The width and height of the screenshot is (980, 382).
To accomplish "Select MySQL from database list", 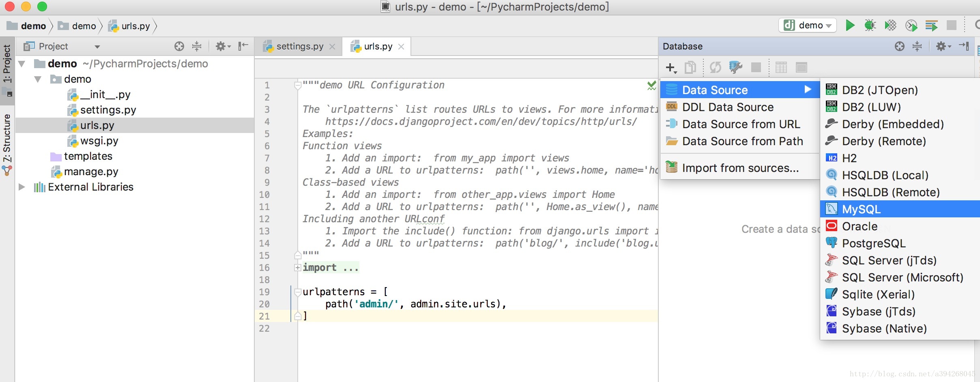I will click(900, 209).
